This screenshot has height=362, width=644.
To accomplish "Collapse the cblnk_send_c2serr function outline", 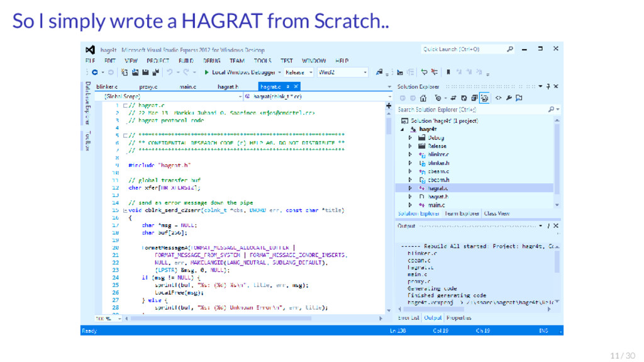I will point(124,210).
